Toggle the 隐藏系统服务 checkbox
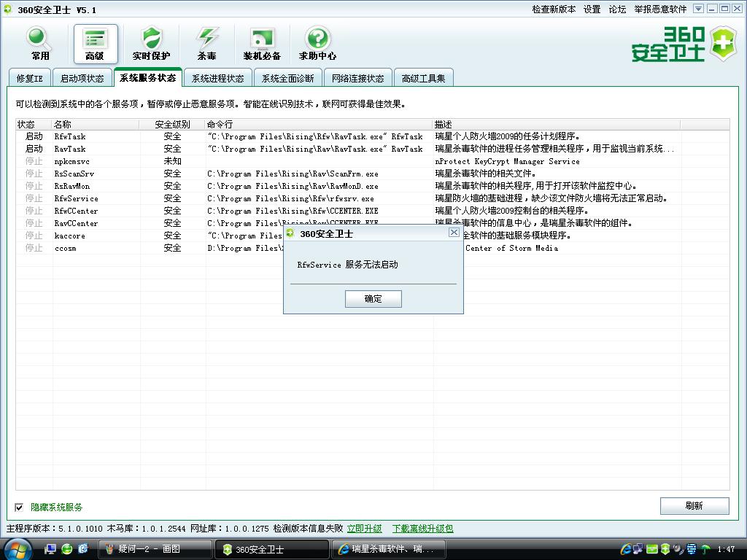Screen dimensions: 747x560 [x=19, y=507]
